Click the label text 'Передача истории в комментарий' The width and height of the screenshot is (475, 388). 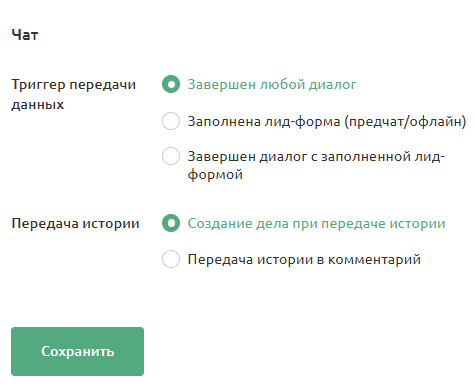tap(304, 259)
